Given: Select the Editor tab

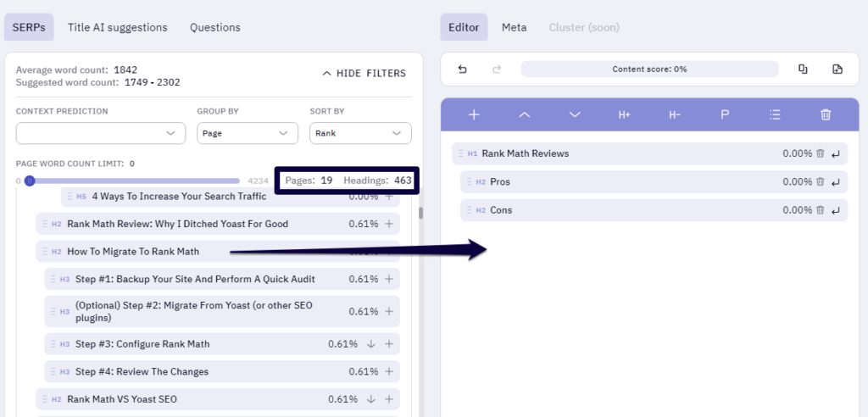Looking at the screenshot, I should [464, 27].
